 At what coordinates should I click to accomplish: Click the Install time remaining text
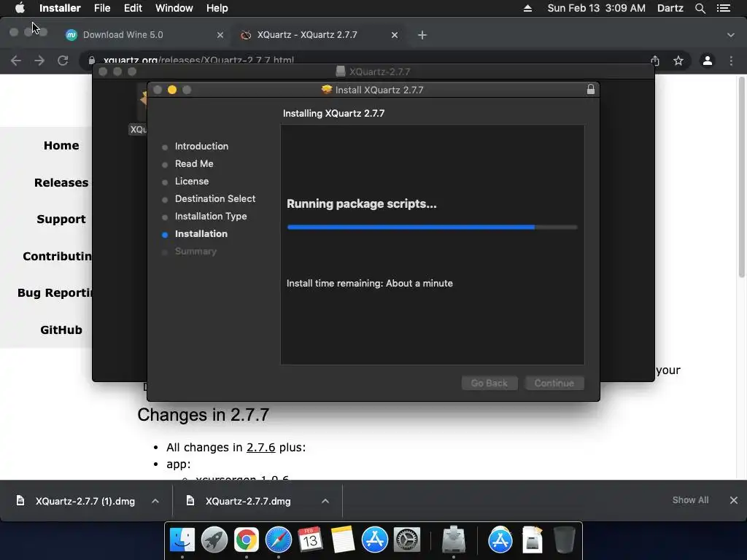point(370,284)
